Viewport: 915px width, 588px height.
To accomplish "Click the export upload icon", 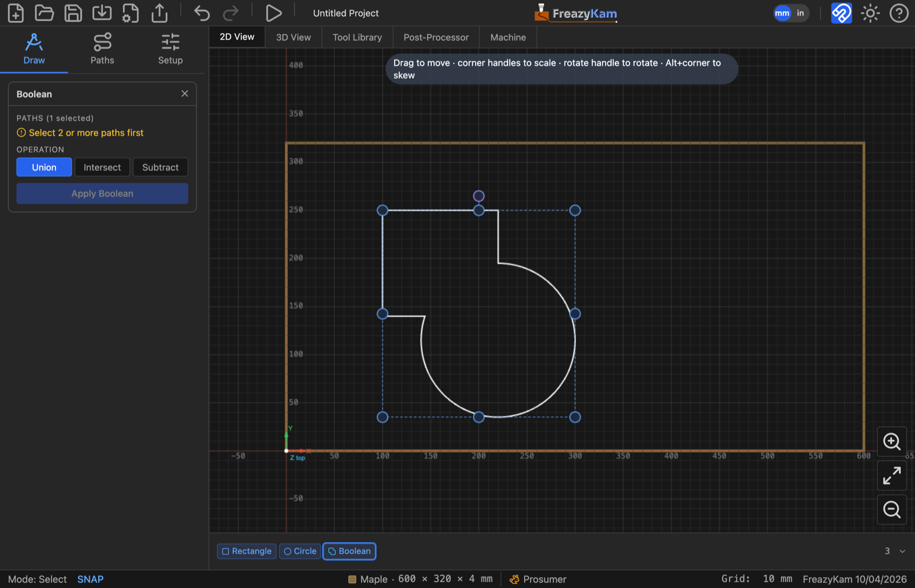I will point(160,13).
